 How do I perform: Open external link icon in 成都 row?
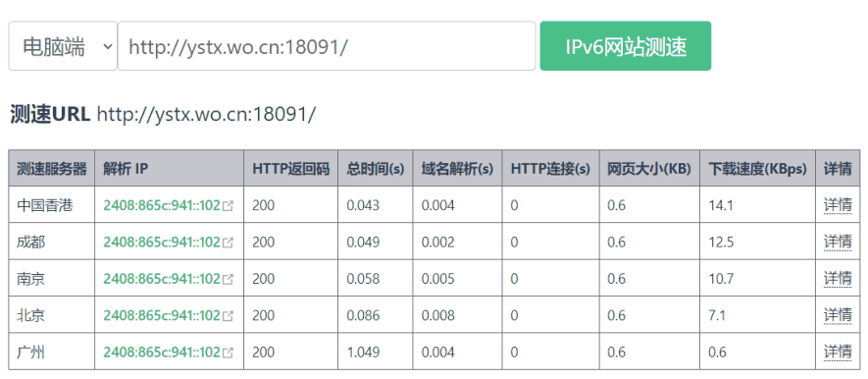[228, 243]
